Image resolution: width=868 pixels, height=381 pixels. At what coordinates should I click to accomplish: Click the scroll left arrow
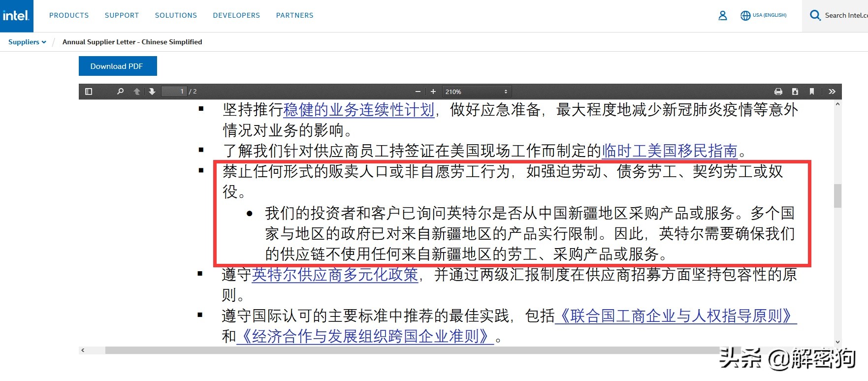(83, 350)
